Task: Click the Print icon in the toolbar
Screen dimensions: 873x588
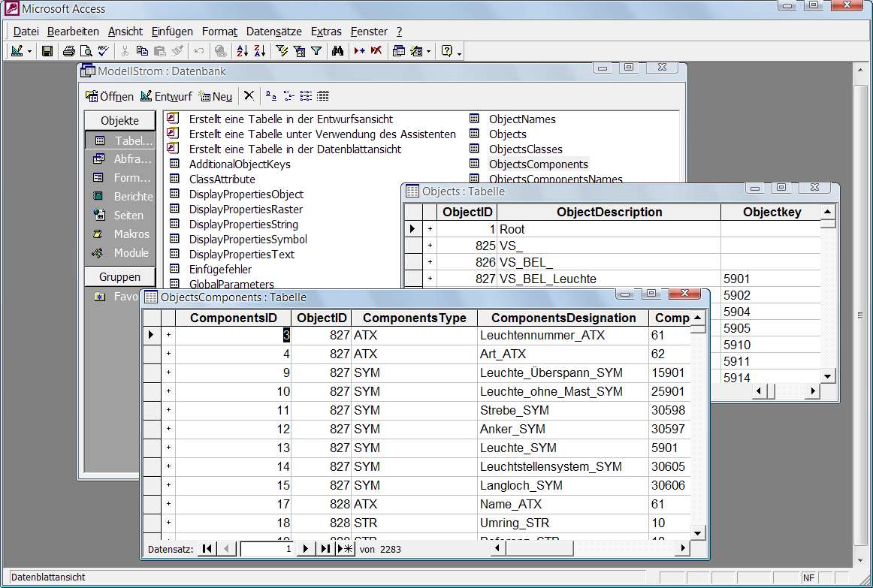Action: click(x=69, y=51)
